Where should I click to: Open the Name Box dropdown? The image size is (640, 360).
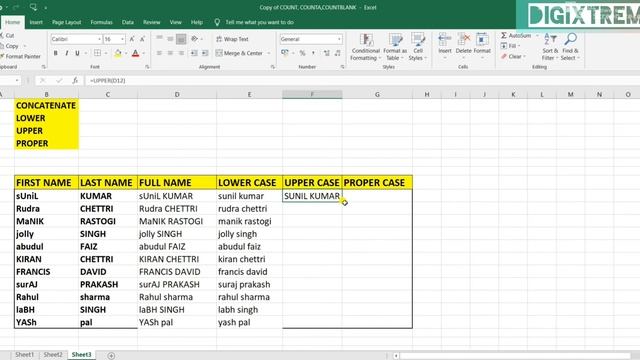tap(17, 81)
